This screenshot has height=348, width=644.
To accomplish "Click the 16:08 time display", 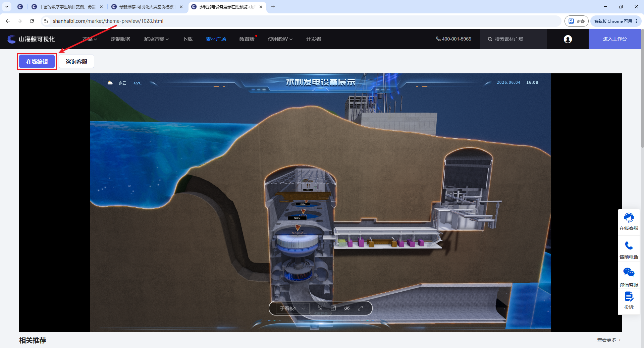I will tap(532, 82).
